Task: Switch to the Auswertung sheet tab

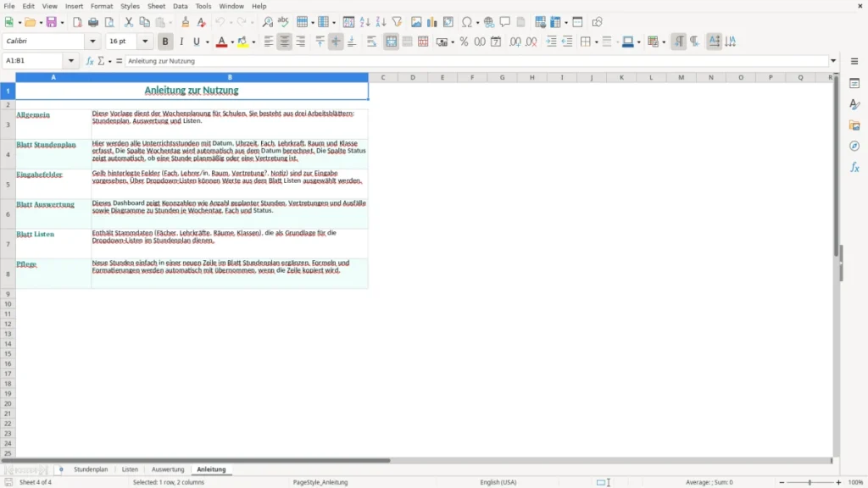Action: coord(168,469)
